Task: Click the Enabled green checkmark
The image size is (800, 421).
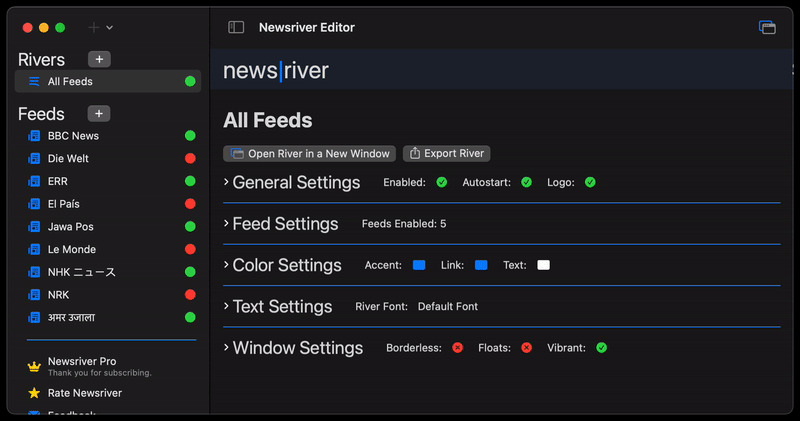Action: pos(442,182)
